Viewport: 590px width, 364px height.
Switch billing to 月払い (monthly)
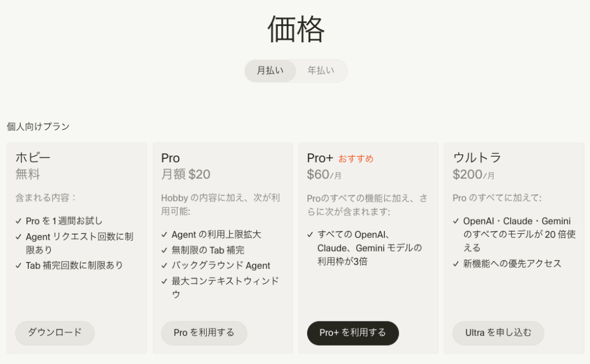coord(270,71)
